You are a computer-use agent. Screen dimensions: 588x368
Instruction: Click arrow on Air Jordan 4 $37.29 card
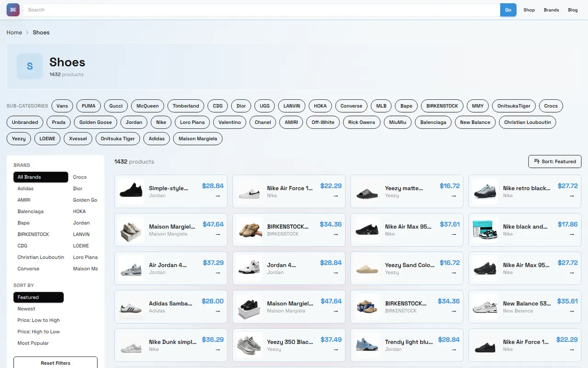pyautogui.click(x=218, y=272)
